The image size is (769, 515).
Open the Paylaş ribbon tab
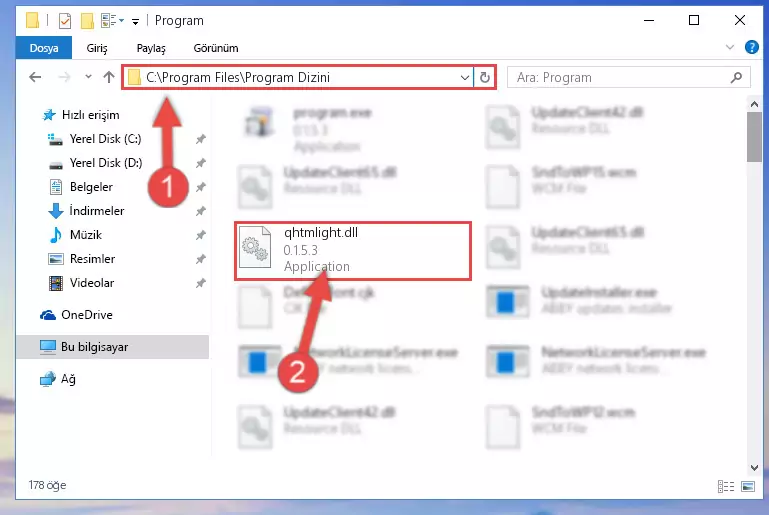tap(151, 48)
